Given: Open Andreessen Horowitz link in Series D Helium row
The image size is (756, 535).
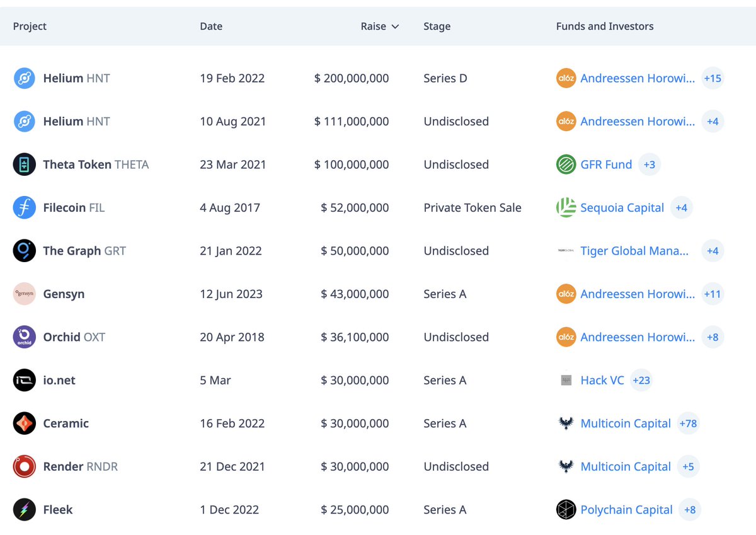Looking at the screenshot, I should tap(638, 78).
